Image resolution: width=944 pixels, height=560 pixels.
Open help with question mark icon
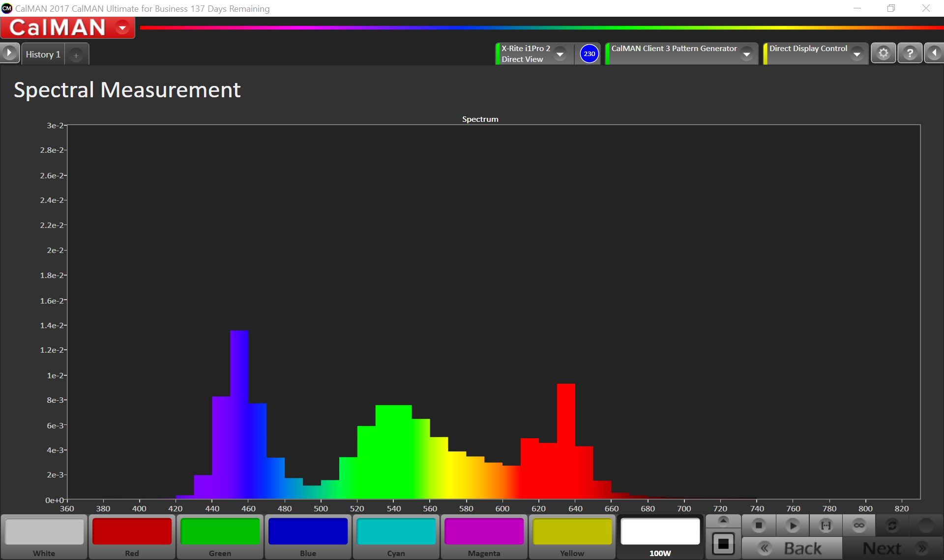[x=910, y=53]
